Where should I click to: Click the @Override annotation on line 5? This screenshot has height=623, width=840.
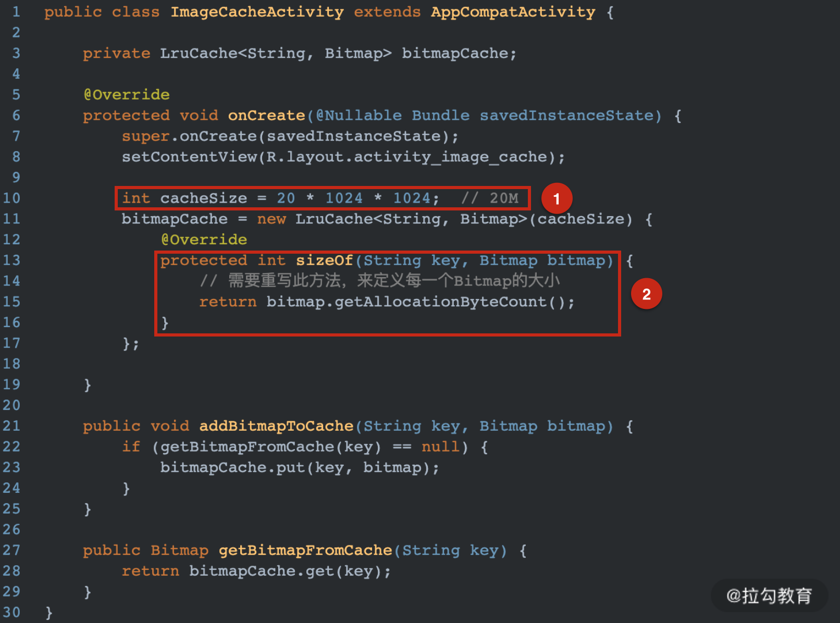(x=127, y=95)
